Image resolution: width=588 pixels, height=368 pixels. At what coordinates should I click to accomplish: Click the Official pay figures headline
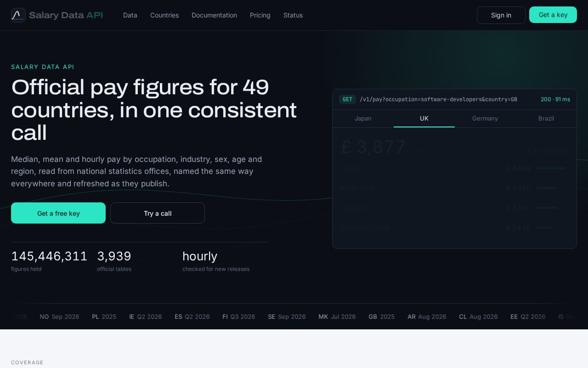154,110
